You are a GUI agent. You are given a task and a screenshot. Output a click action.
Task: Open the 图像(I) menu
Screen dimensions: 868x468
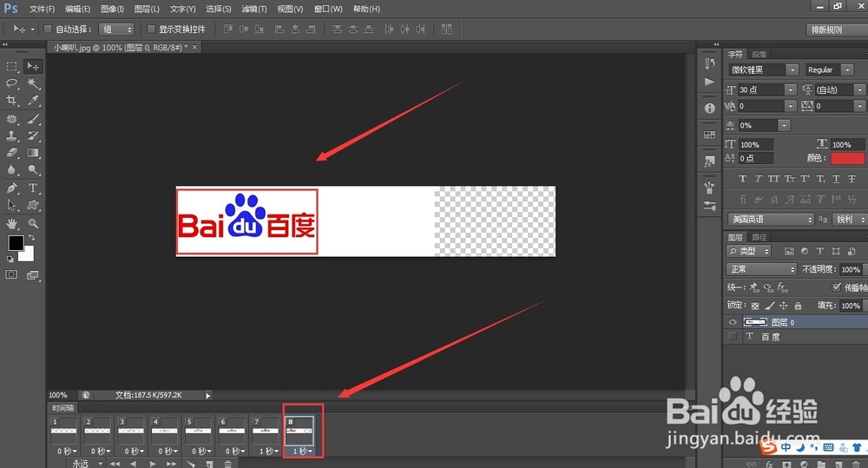112,9
